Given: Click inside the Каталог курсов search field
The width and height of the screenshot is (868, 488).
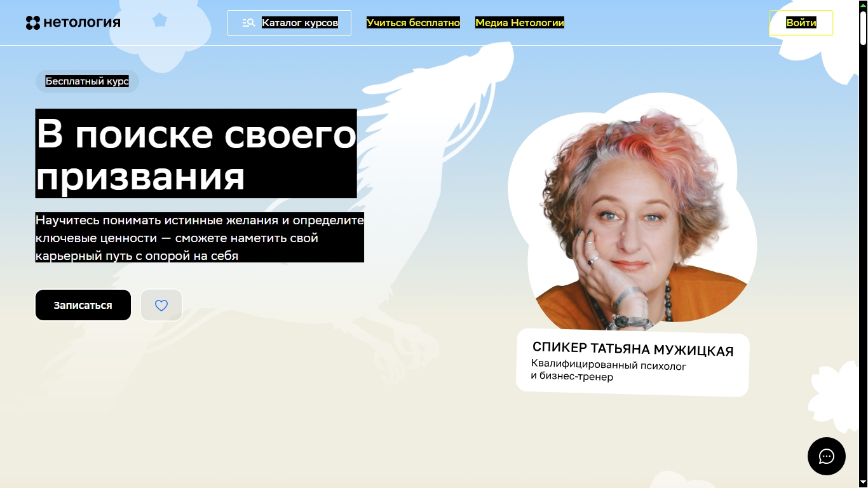Looking at the screenshot, I should [x=299, y=22].
